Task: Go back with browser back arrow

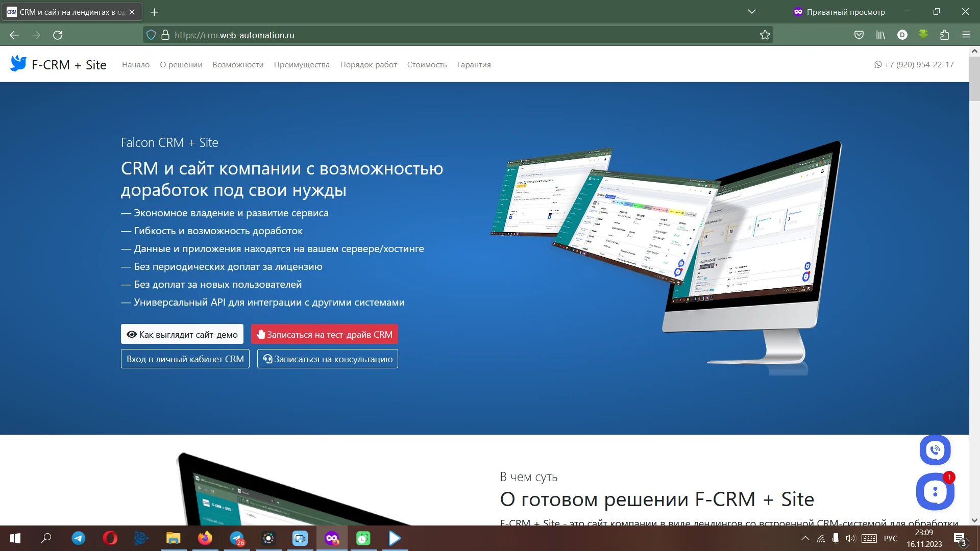Action: (14, 35)
